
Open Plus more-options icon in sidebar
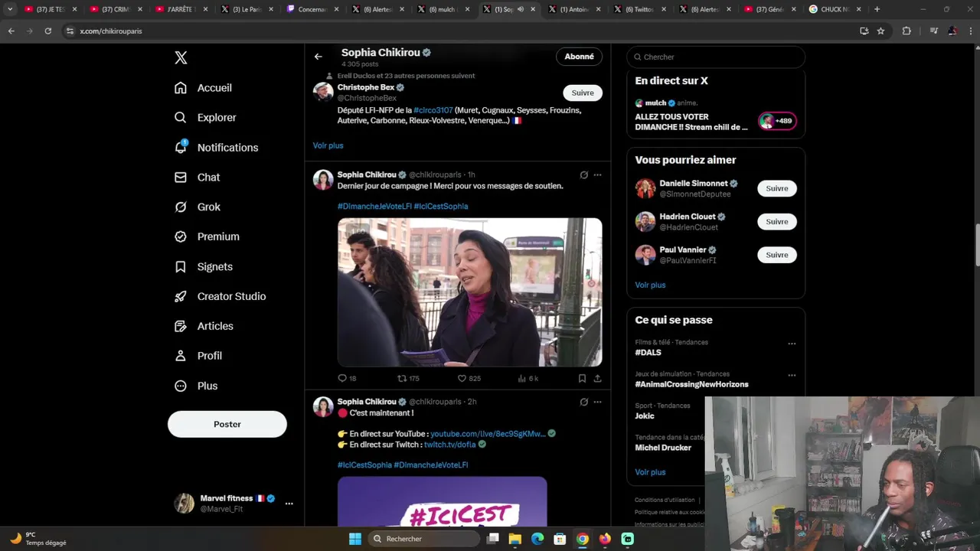coord(181,386)
